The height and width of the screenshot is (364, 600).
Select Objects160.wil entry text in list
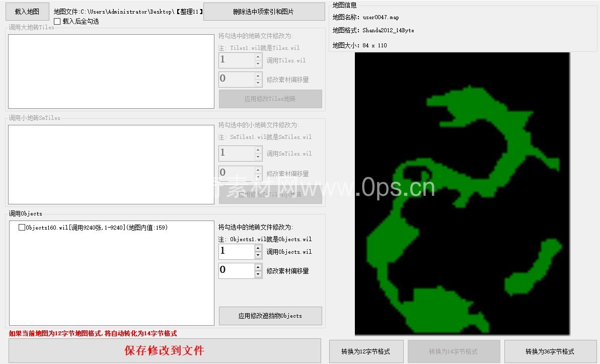point(96,228)
